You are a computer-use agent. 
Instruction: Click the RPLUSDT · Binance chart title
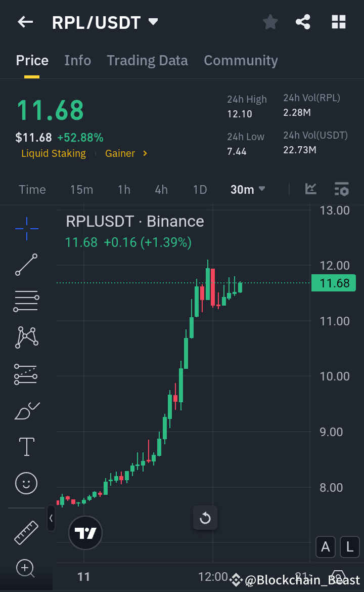point(134,221)
